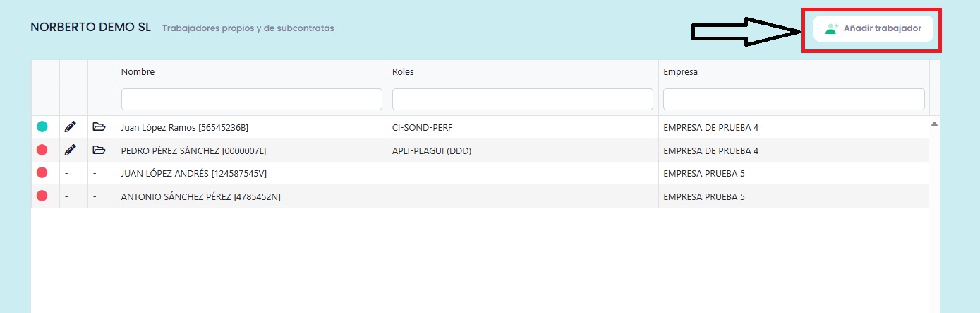
Task: Click red status dot of ANTONIO SÁNCHEZ PÉREZ
Action: tap(42, 196)
